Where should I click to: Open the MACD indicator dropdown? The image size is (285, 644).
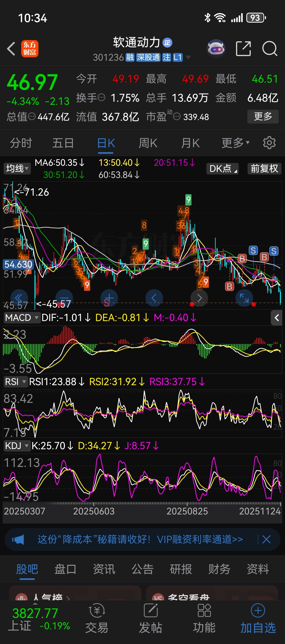pos(22,317)
